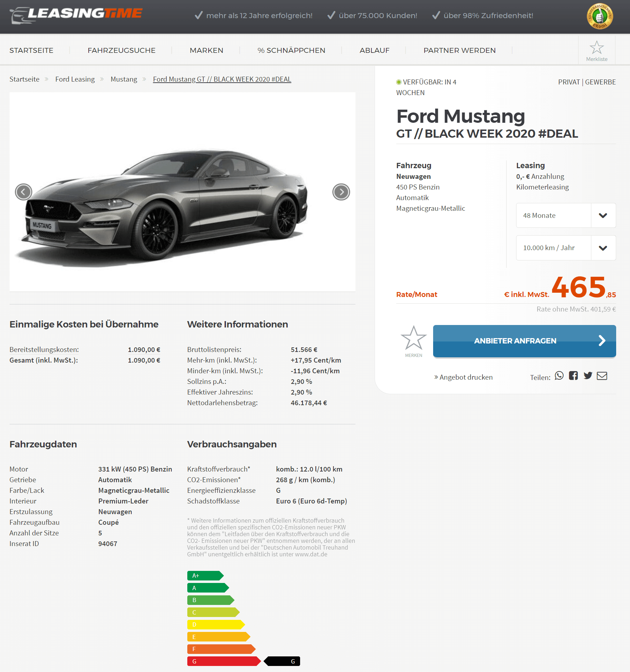Click the yellow D efficiency bar

point(216,624)
